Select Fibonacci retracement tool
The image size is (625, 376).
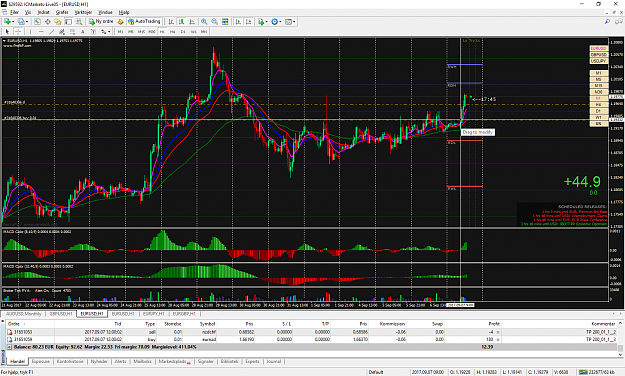click(72, 31)
